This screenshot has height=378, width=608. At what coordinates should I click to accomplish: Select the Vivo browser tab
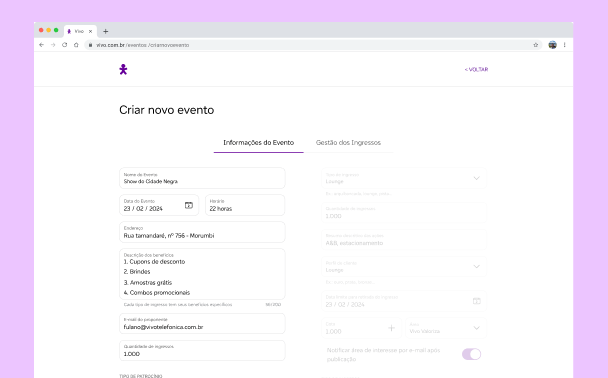click(x=80, y=31)
